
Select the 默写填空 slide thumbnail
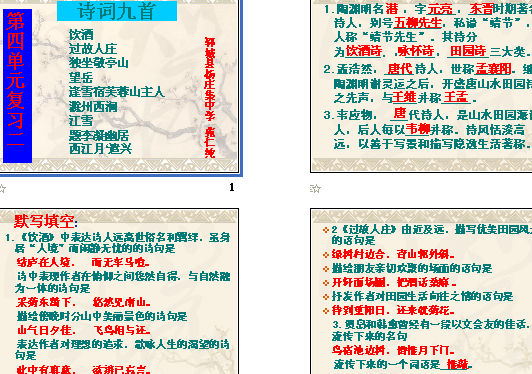119,291
